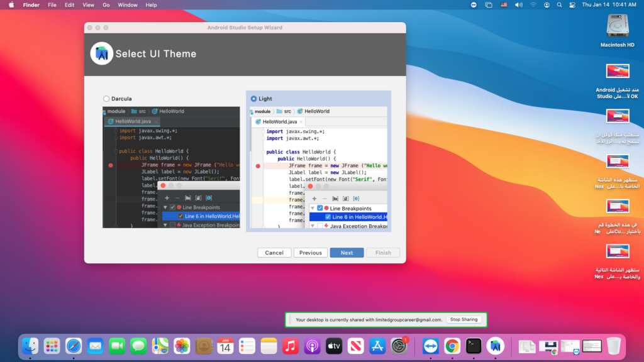Open the user account menu bar icon
Viewport: 644px width, 362px height.
[x=547, y=5]
